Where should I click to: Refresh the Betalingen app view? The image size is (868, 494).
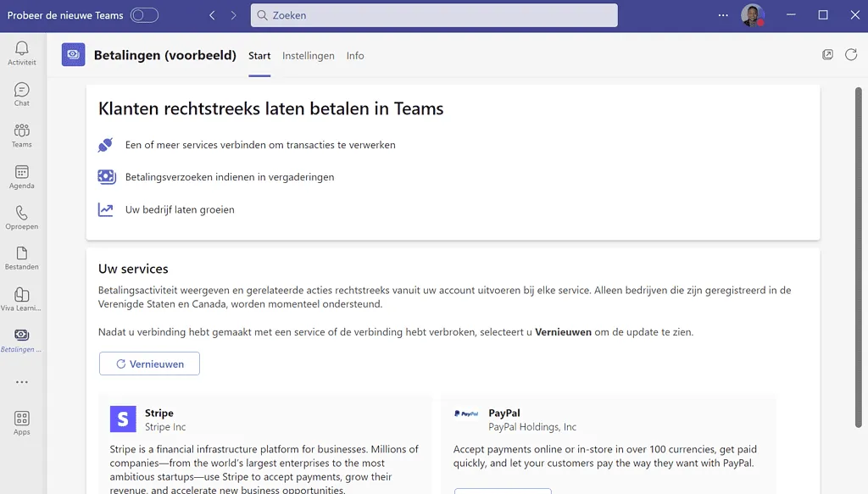pyautogui.click(x=851, y=53)
